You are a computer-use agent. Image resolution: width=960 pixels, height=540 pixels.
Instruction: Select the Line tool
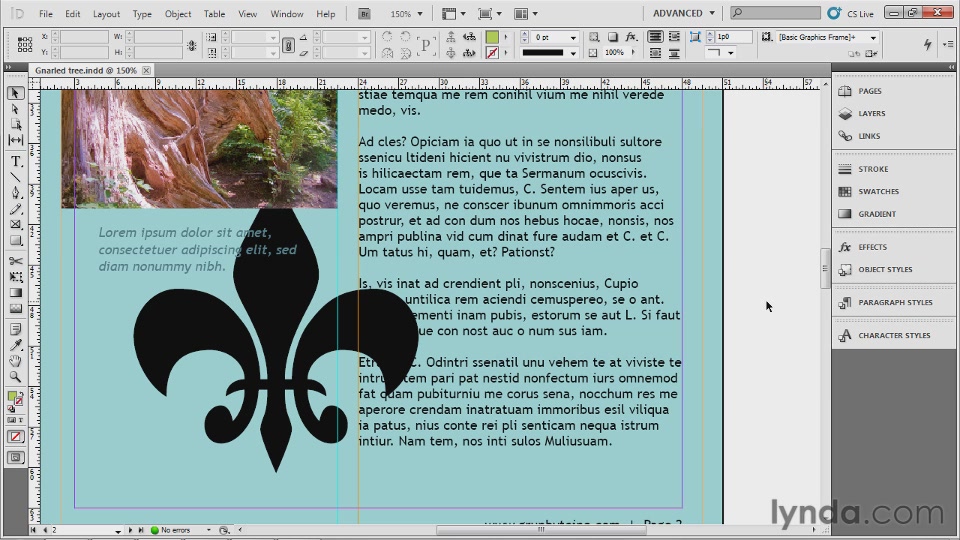(x=15, y=178)
